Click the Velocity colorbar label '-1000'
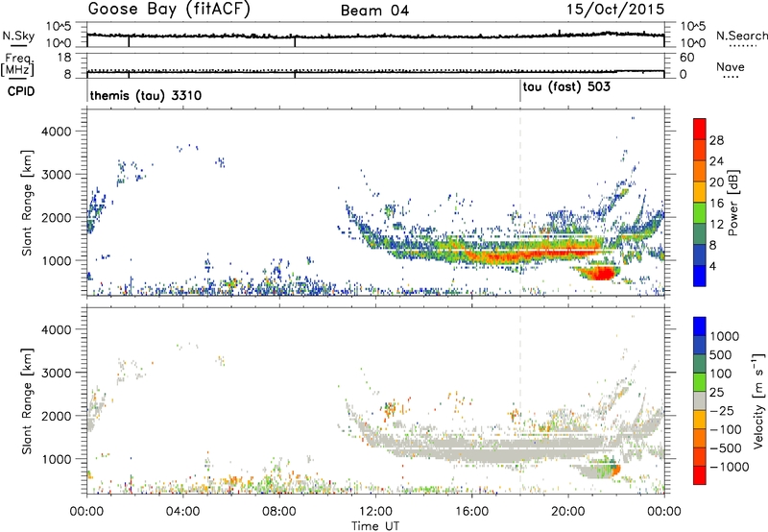This screenshot has height=532, width=768. [729, 467]
